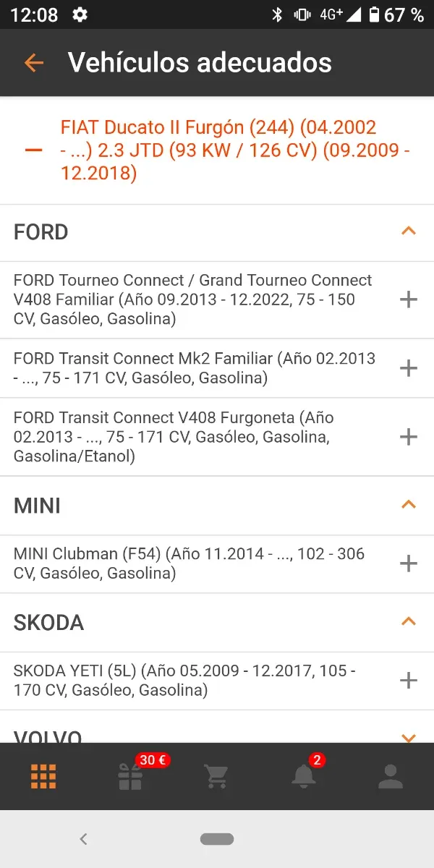Collapse the SKODA brand section
Screen dimensions: 434x868
pos(409,622)
